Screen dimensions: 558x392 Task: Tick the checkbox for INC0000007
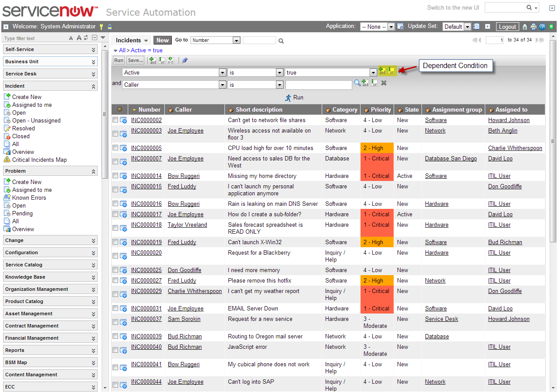[116, 162]
